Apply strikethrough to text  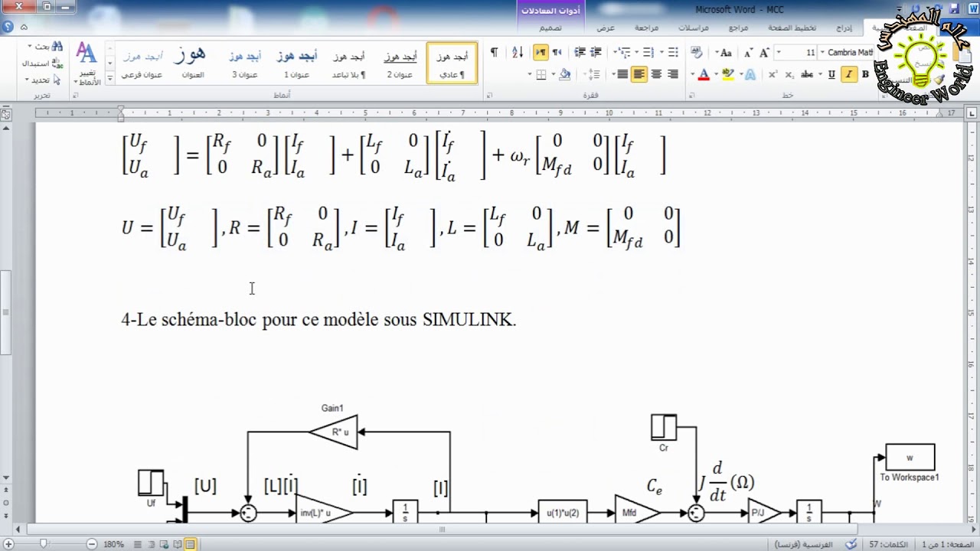[807, 74]
